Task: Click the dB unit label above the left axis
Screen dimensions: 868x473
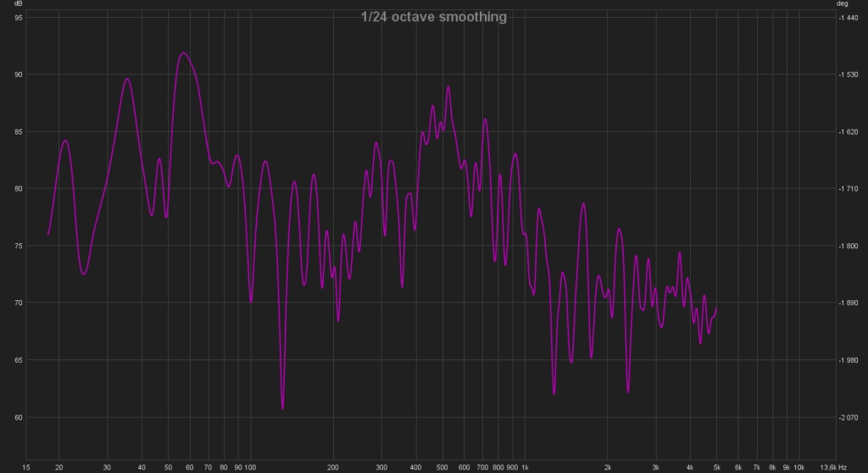Action: tap(17, 4)
